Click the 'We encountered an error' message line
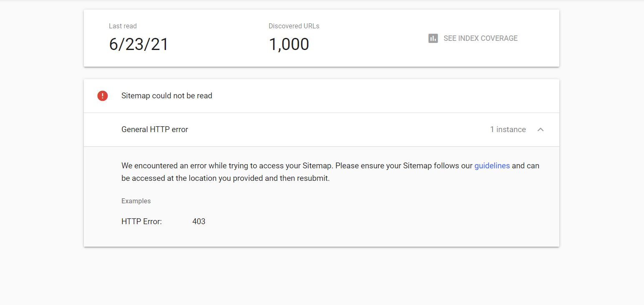 [330, 165]
